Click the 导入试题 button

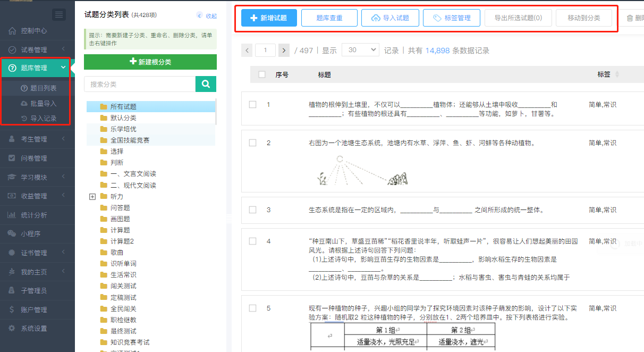click(390, 18)
